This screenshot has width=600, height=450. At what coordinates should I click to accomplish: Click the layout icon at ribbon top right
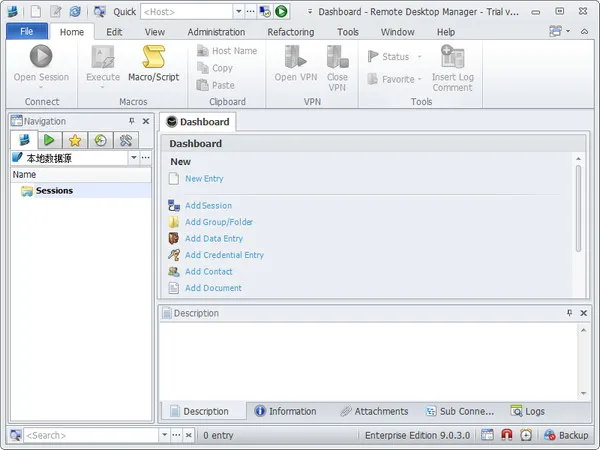[556, 31]
